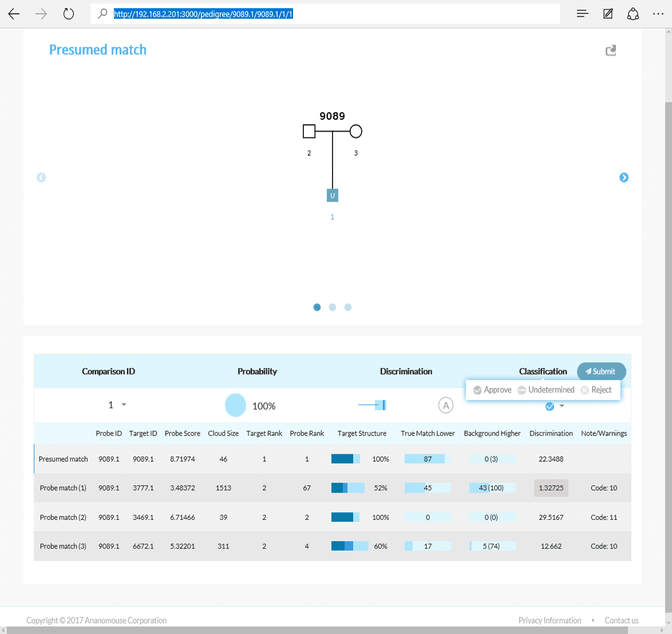Select the mother circle node labeled 3
The height and width of the screenshot is (634, 672).
[x=355, y=131]
